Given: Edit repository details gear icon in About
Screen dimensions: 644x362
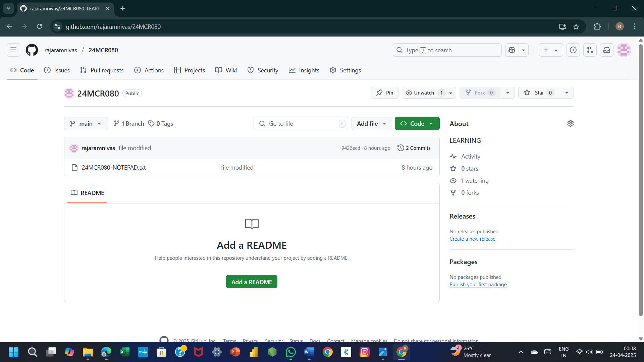Looking at the screenshot, I should pos(570,123).
